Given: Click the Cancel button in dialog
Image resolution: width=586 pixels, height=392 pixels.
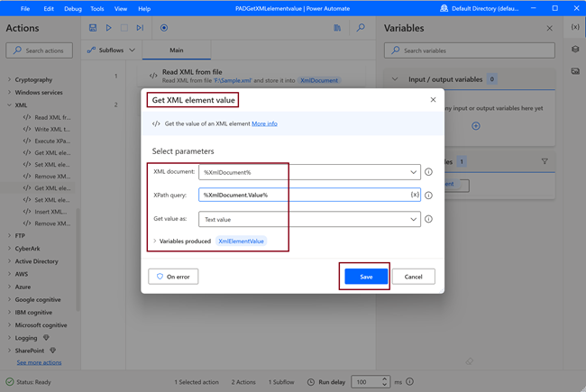Looking at the screenshot, I should pos(413,277).
